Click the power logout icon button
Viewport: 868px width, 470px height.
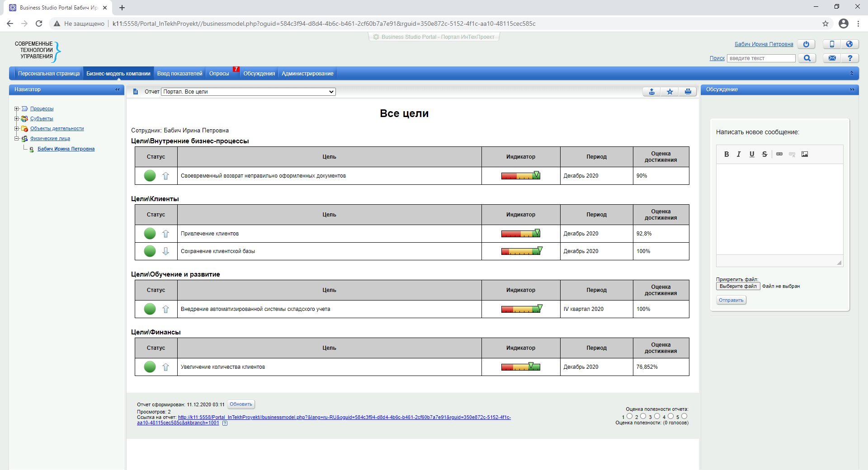point(806,44)
